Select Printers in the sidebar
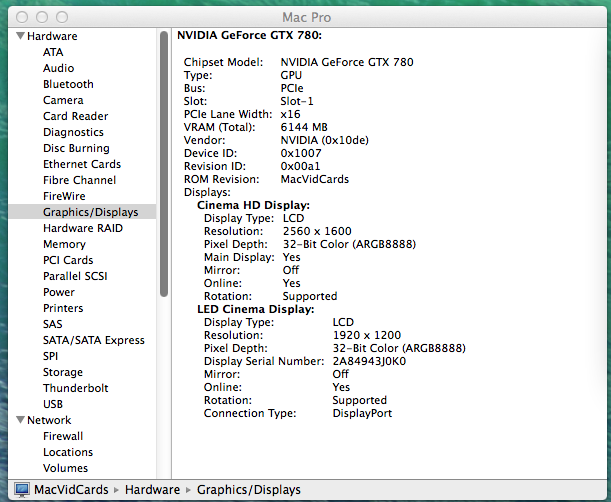Viewport: 611px width, 502px height. [63, 308]
